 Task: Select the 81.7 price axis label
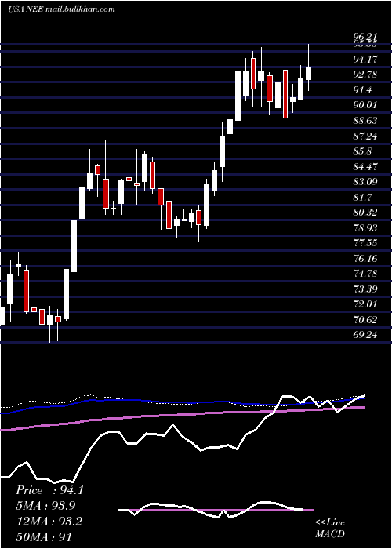tap(362, 197)
